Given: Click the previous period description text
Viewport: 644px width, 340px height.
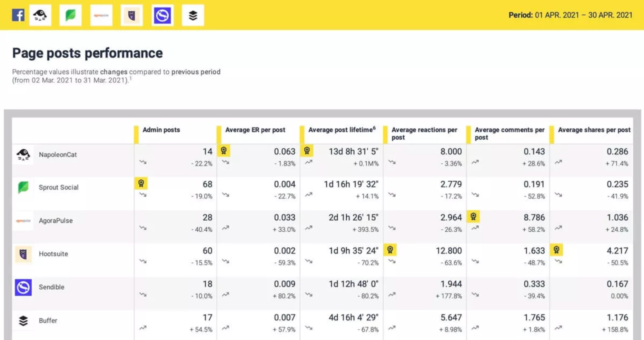Looking at the screenshot, I should (116, 76).
